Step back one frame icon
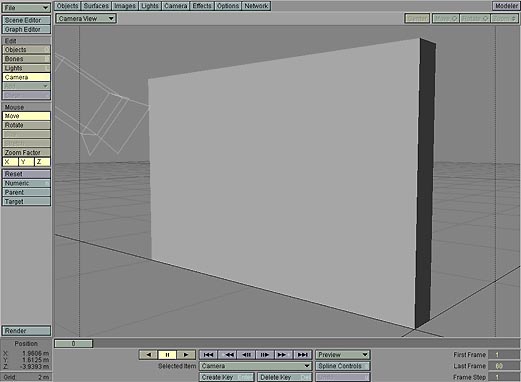 pyautogui.click(x=246, y=355)
